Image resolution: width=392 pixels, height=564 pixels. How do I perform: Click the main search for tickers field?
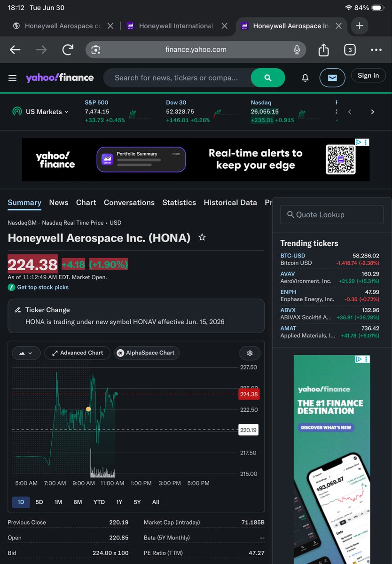(x=177, y=78)
